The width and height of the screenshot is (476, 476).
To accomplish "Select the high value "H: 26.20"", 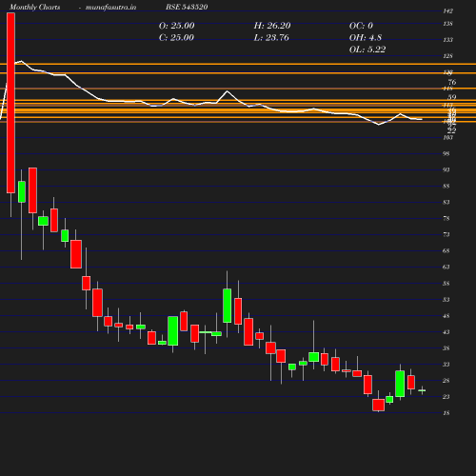I will click(272, 26).
